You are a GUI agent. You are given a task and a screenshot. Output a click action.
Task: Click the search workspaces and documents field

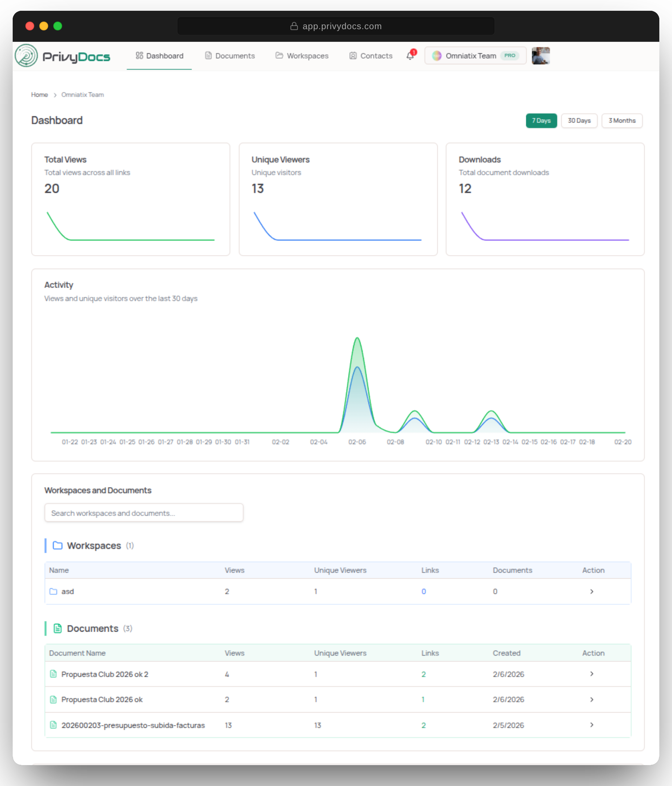[x=143, y=513]
